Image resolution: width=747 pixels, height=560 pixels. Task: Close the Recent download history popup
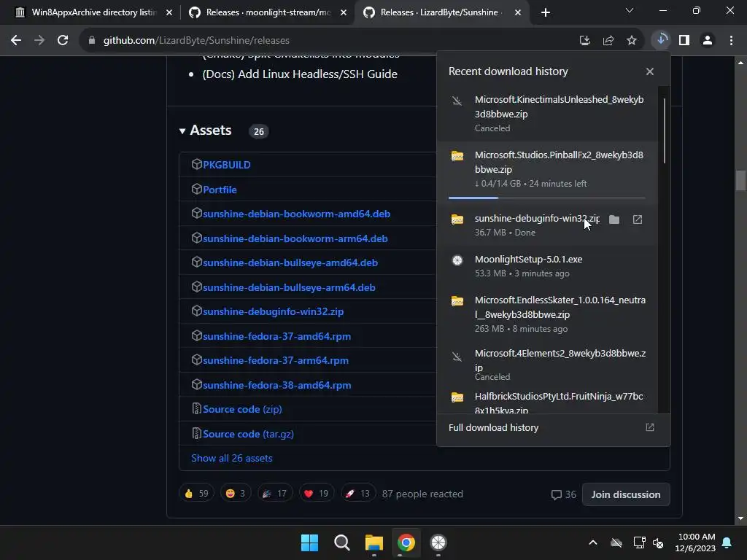(x=650, y=71)
